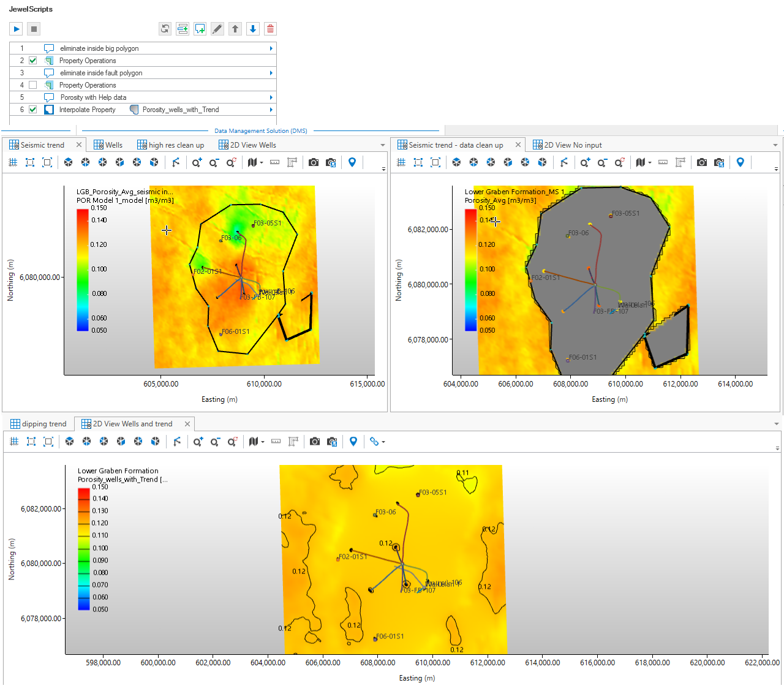Viewport: 784px width, 691px height.
Task: Take a snapshot with the camera icon in the bottom view
Action: tap(314, 442)
